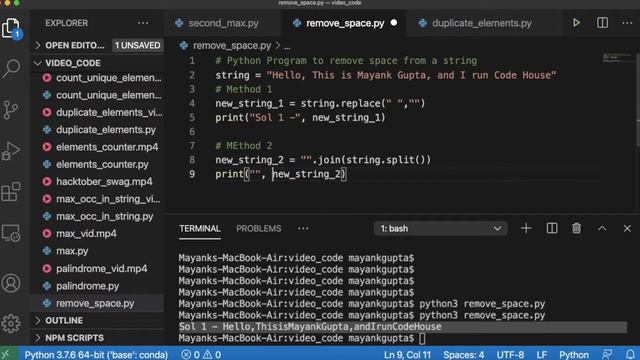Open the Accounts menu icon

11,283
